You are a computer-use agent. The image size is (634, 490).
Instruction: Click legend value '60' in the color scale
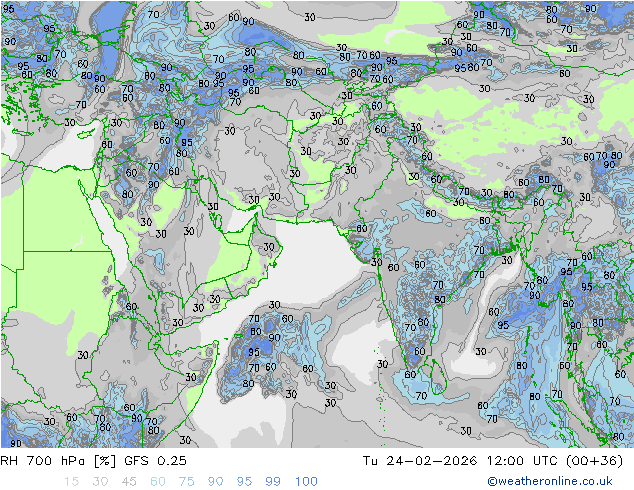pos(158,482)
